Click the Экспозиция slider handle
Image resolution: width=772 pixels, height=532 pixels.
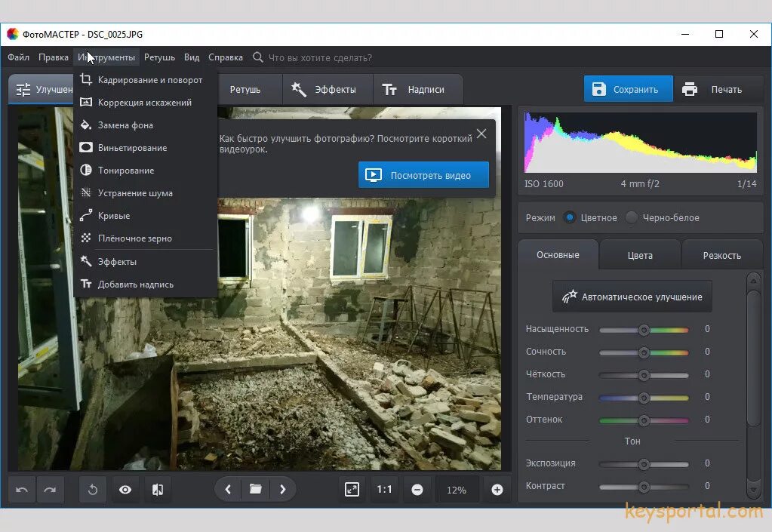644,464
